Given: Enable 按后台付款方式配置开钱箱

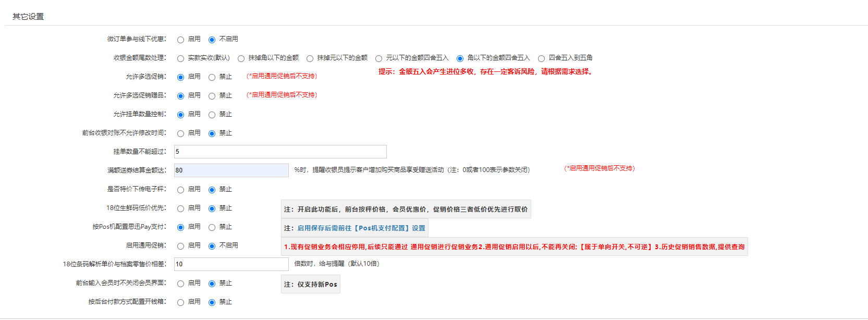Looking at the screenshot, I should 180,302.
